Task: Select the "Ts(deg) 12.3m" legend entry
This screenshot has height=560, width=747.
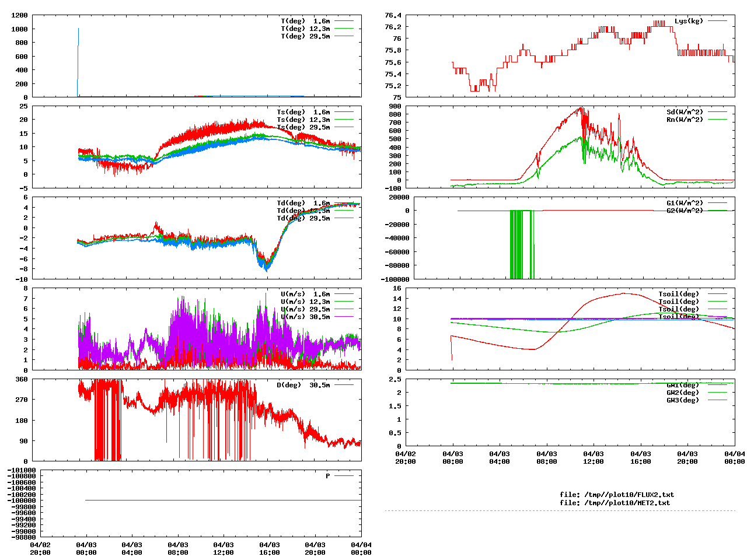Action: (x=303, y=120)
